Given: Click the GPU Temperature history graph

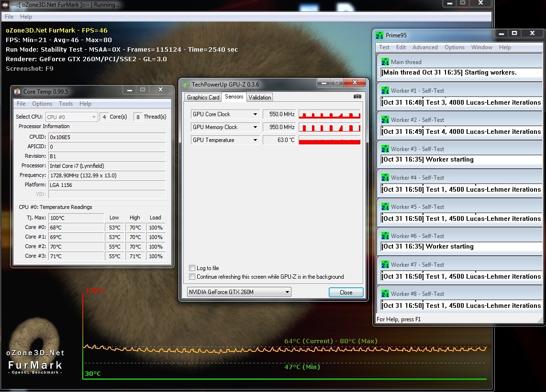Looking at the screenshot, I should [329, 140].
